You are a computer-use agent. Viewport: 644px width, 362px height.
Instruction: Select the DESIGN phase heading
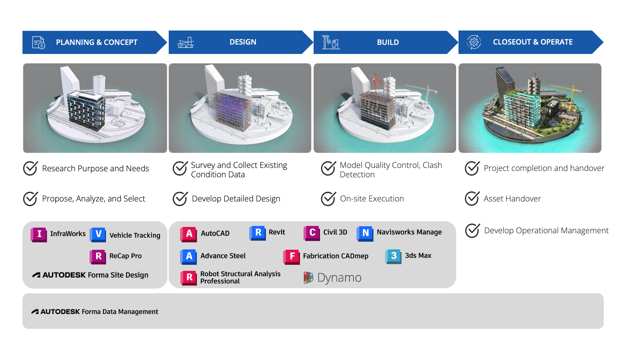243,42
